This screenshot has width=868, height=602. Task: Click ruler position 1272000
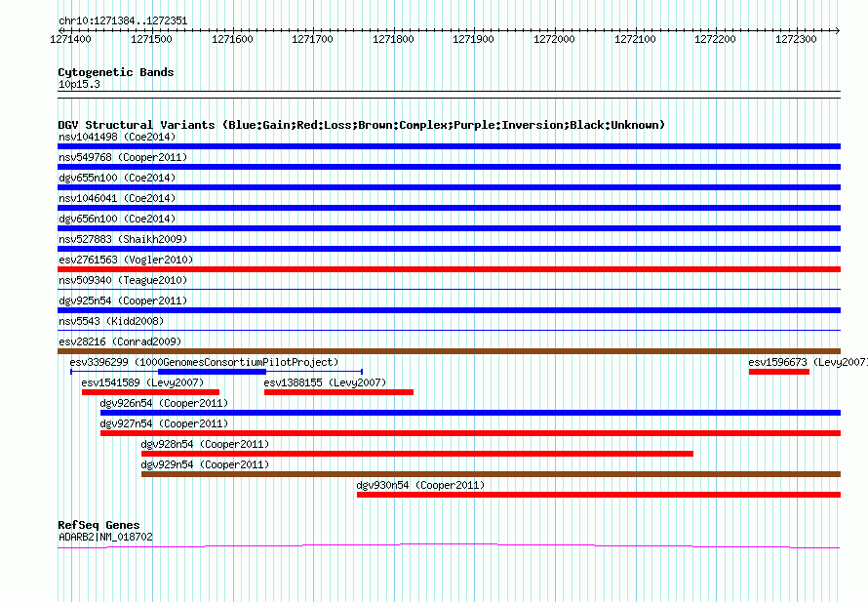click(x=554, y=39)
